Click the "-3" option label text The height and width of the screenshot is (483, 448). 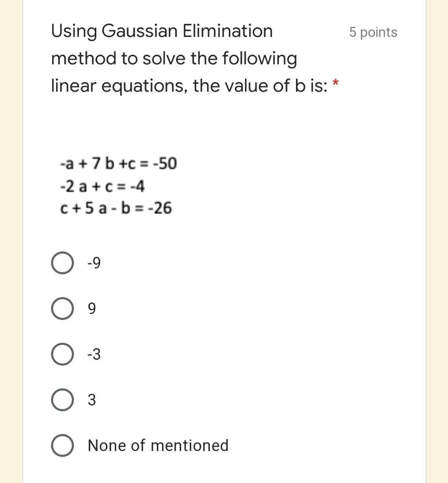point(94,355)
